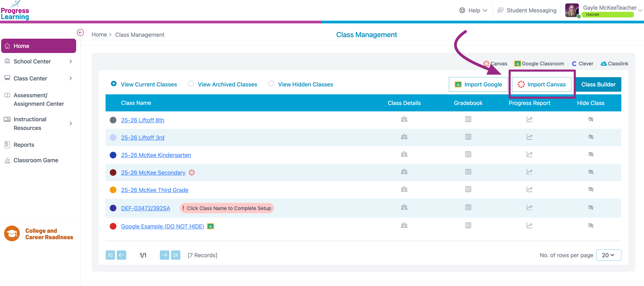Go to Home in the sidebar
The image size is (644, 286).
[x=38, y=46]
